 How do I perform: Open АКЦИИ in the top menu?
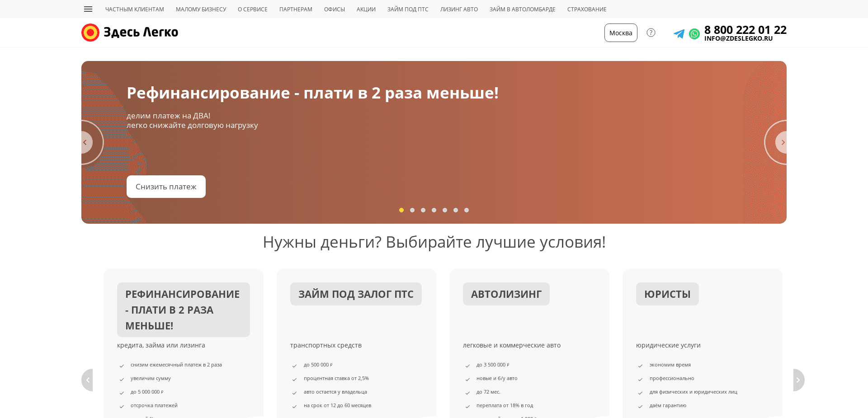click(x=366, y=9)
